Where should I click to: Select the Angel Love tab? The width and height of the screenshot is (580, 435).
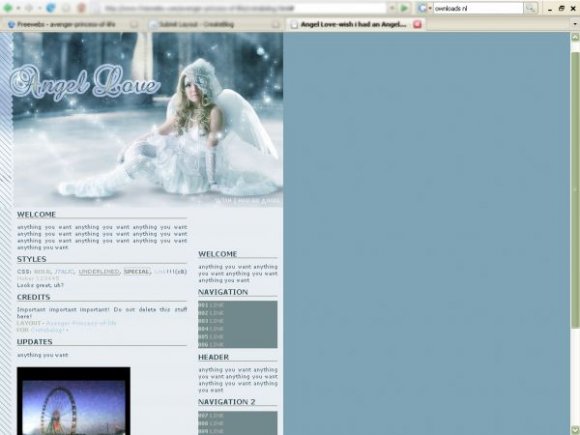pyautogui.click(x=355, y=24)
